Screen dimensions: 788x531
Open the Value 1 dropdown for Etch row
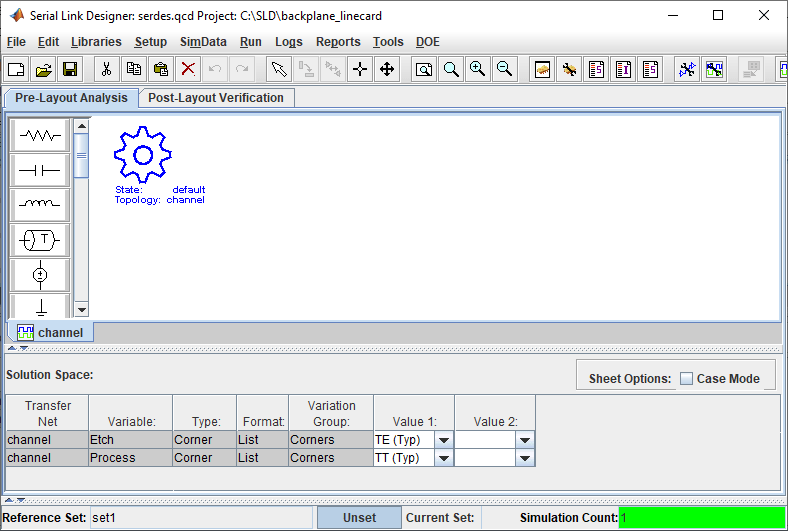pyautogui.click(x=444, y=440)
